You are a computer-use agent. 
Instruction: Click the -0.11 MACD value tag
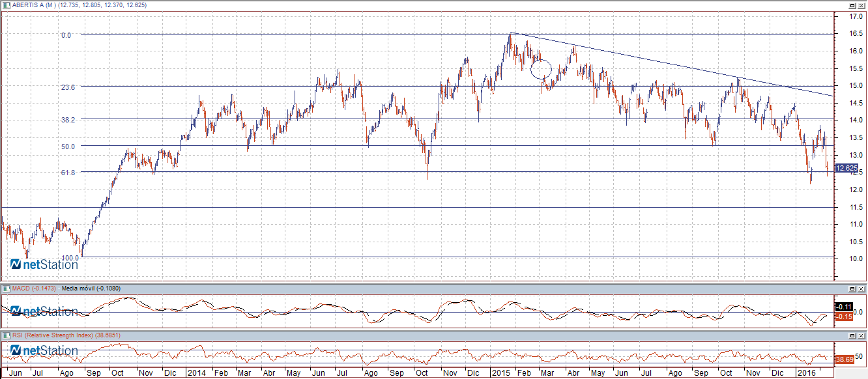click(x=843, y=307)
